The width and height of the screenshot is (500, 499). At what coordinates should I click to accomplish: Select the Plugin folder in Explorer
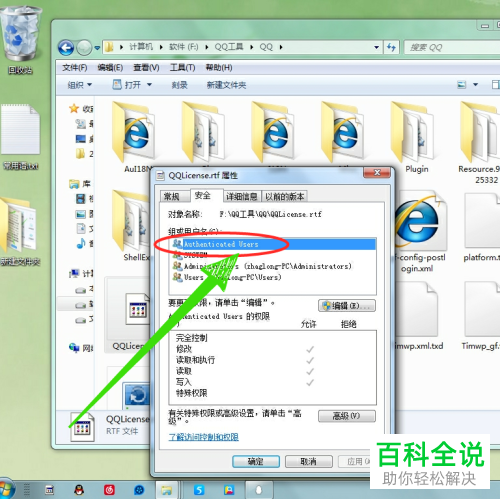coord(416,137)
